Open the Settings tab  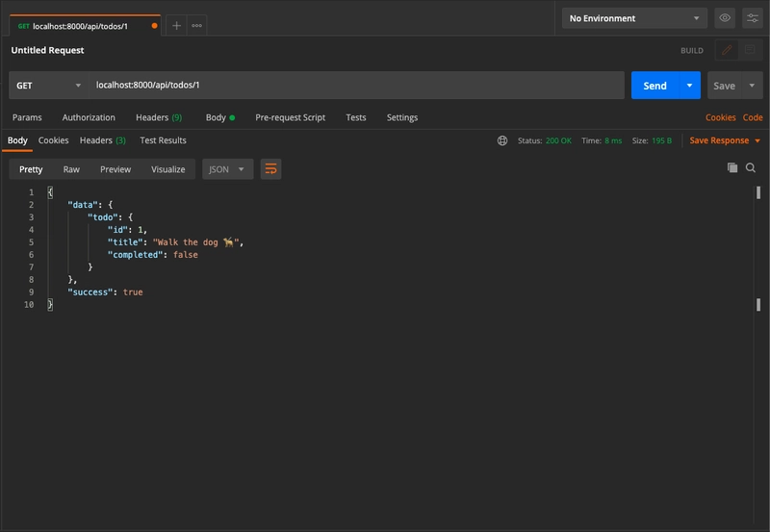pyautogui.click(x=401, y=117)
